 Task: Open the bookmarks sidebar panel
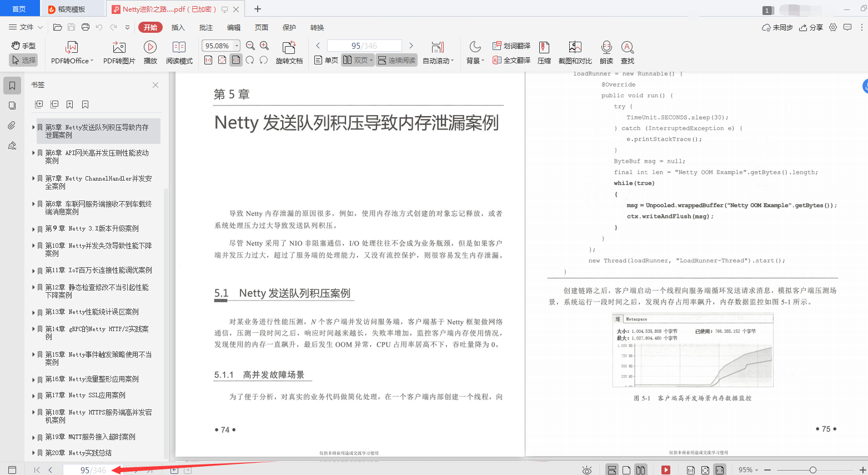(12, 86)
